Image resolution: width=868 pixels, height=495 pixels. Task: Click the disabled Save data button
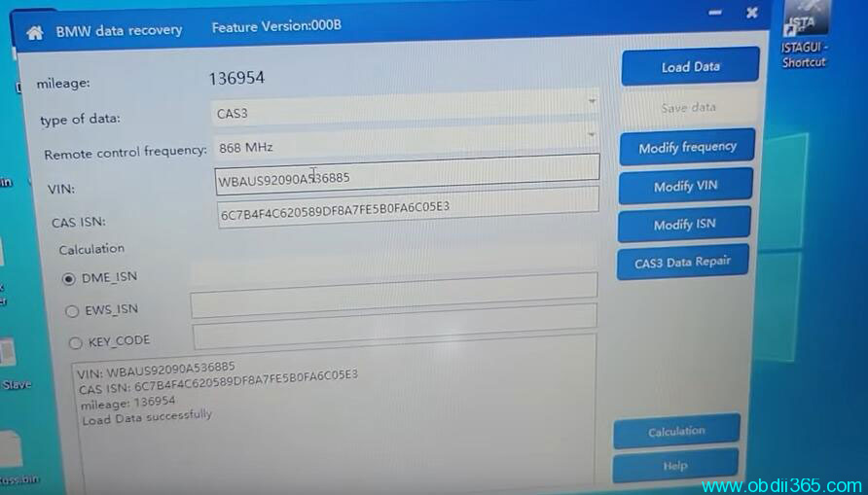689,108
